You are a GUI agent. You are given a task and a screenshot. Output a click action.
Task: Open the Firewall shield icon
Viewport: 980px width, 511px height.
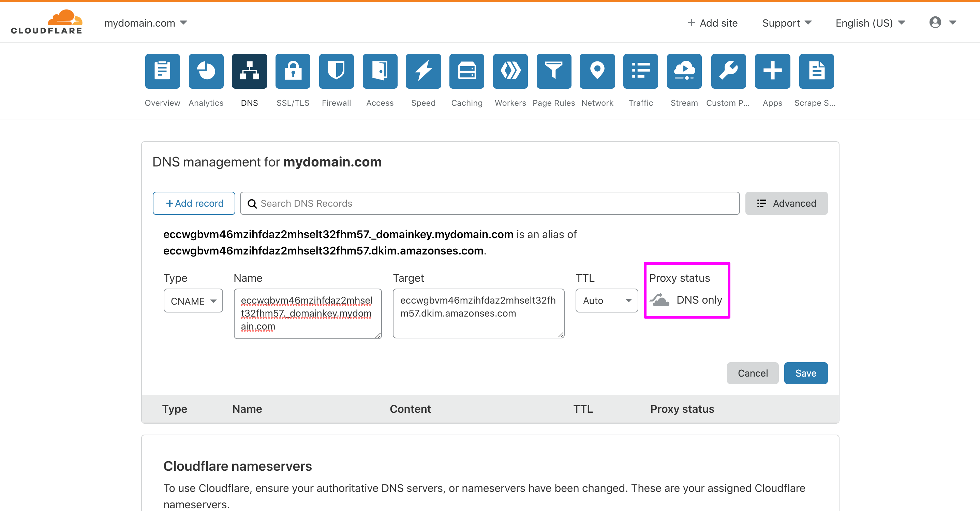click(x=336, y=71)
